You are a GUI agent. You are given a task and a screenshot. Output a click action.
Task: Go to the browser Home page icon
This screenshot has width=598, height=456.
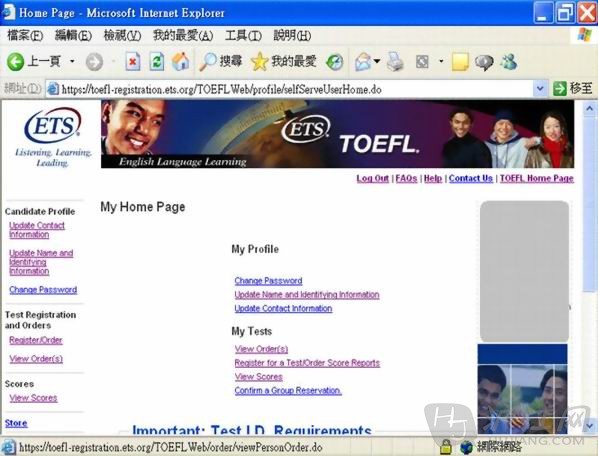coord(180,62)
